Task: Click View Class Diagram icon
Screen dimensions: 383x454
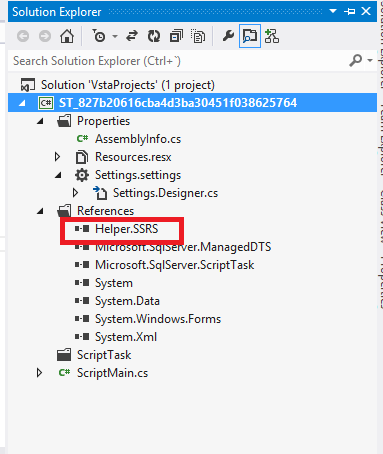Action: point(272,36)
